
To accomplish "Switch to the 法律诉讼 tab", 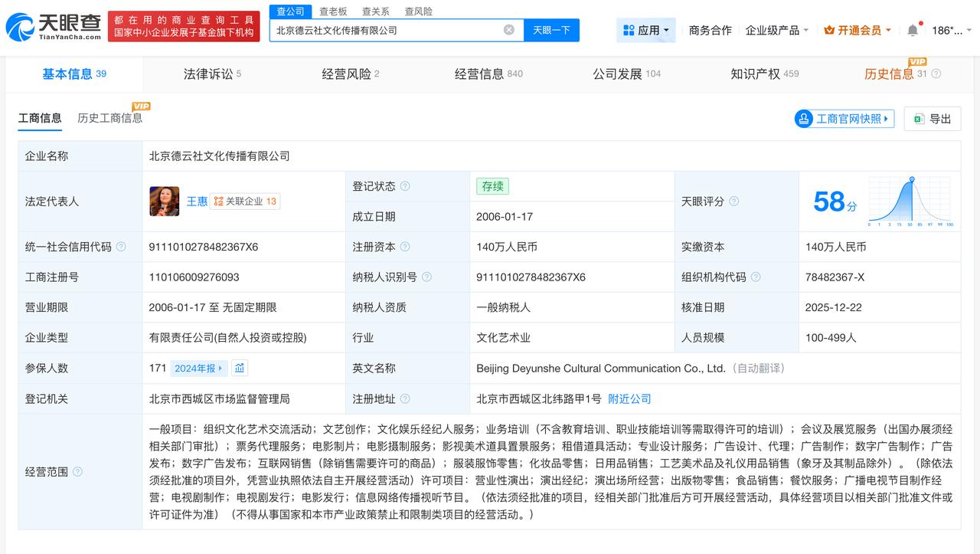I will coord(211,74).
